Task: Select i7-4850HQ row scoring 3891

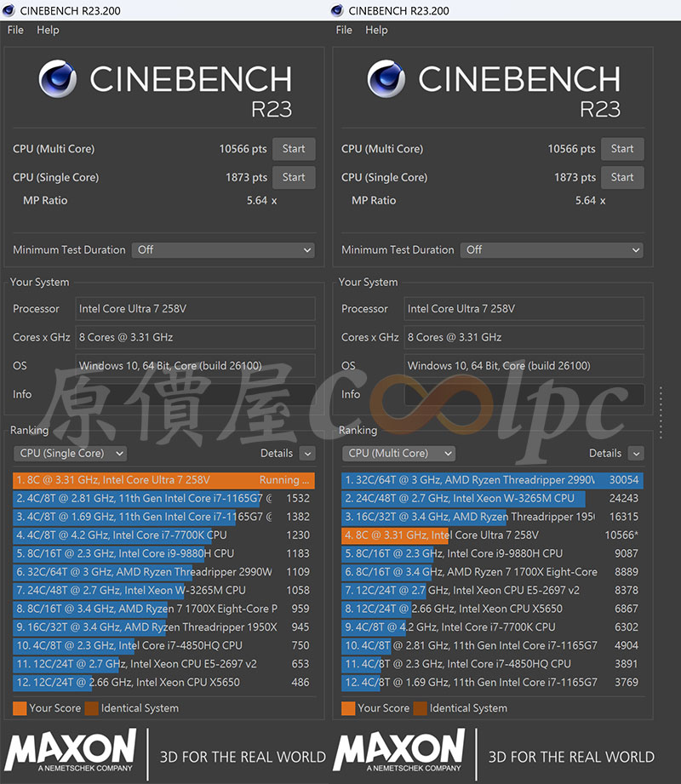Action: [x=493, y=665]
